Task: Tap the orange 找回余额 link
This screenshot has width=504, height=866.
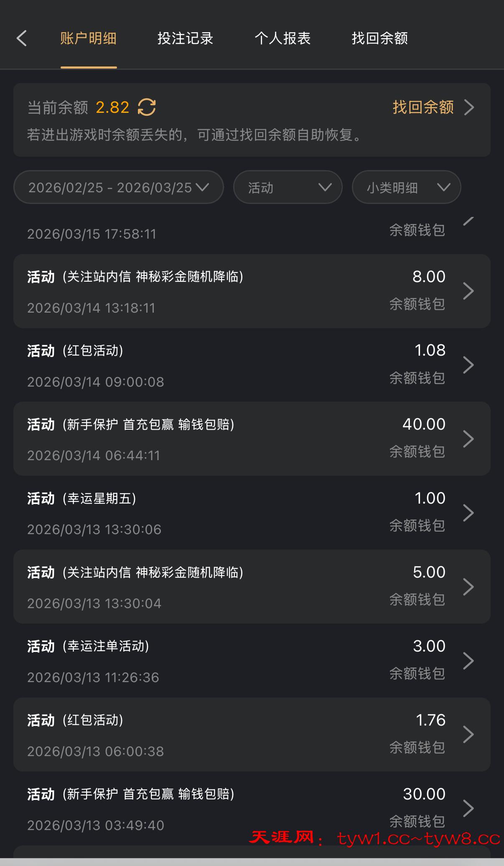Action: [423, 107]
